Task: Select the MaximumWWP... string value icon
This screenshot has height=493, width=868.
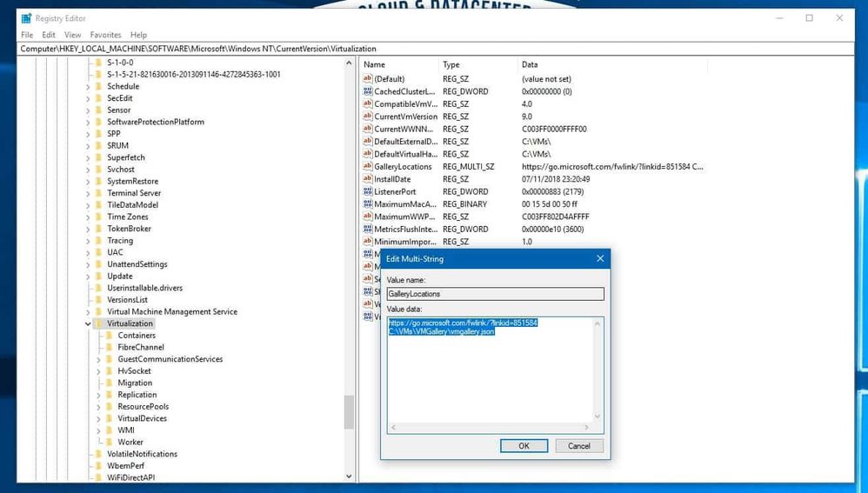Action: (368, 217)
